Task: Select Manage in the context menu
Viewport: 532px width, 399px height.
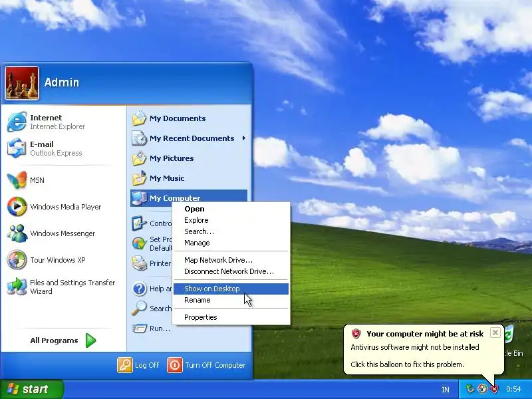Action: [231, 243]
